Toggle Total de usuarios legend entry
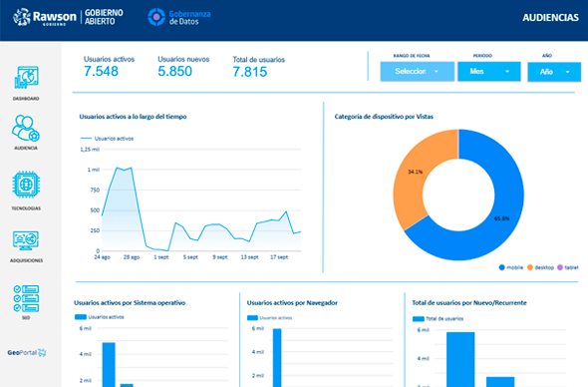Viewport: 588px width, 387px height. (x=438, y=319)
